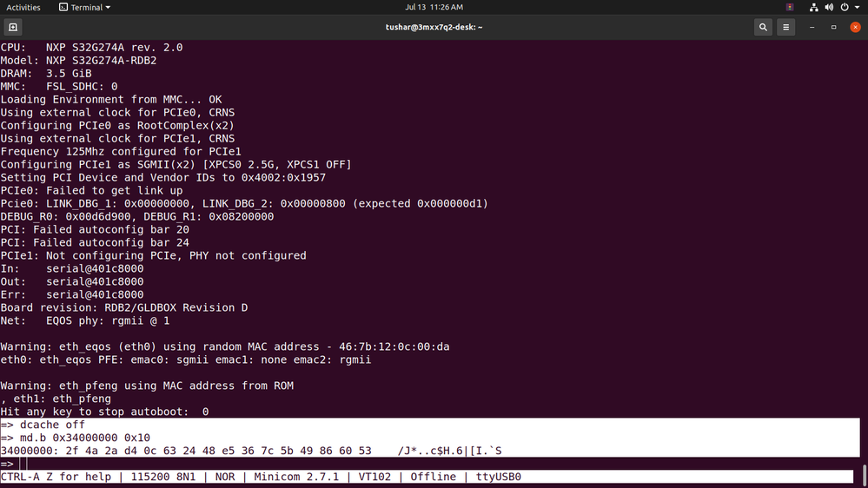Click the 'Err: serial@401c8000' line

tap(72, 294)
